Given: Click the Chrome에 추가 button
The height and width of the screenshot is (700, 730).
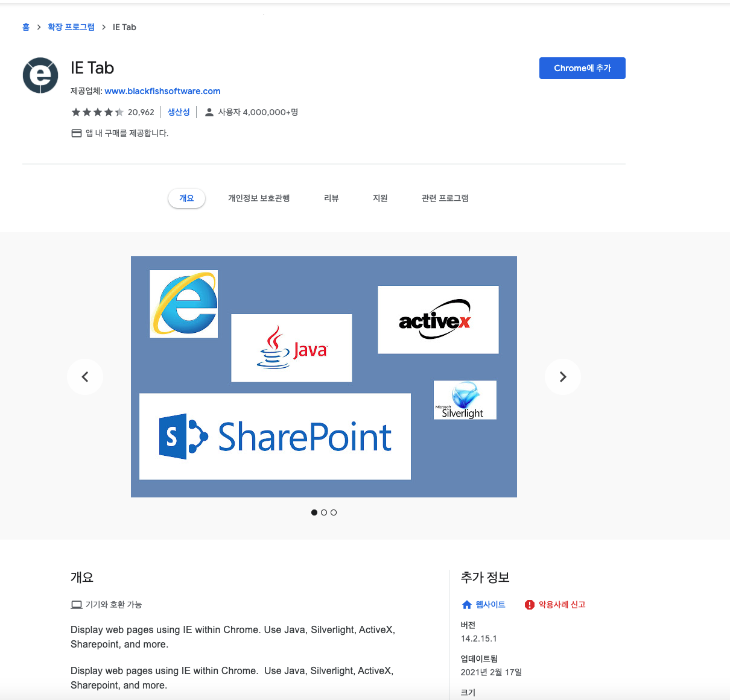Looking at the screenshot, I should (x=582, y=68).
